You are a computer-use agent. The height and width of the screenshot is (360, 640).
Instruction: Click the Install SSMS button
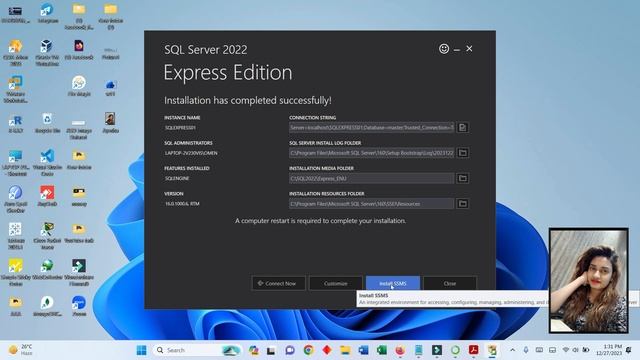point(393,283)
